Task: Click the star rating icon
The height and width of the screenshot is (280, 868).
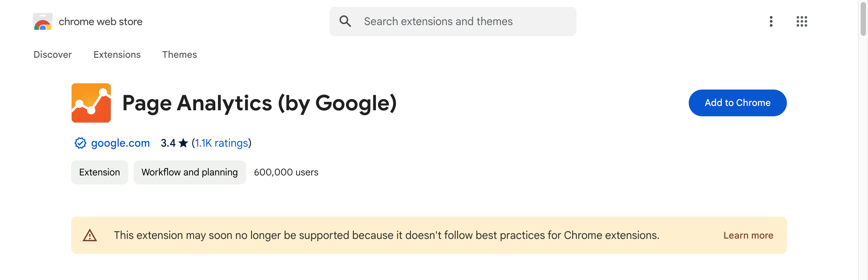Action: pos(183,143)
